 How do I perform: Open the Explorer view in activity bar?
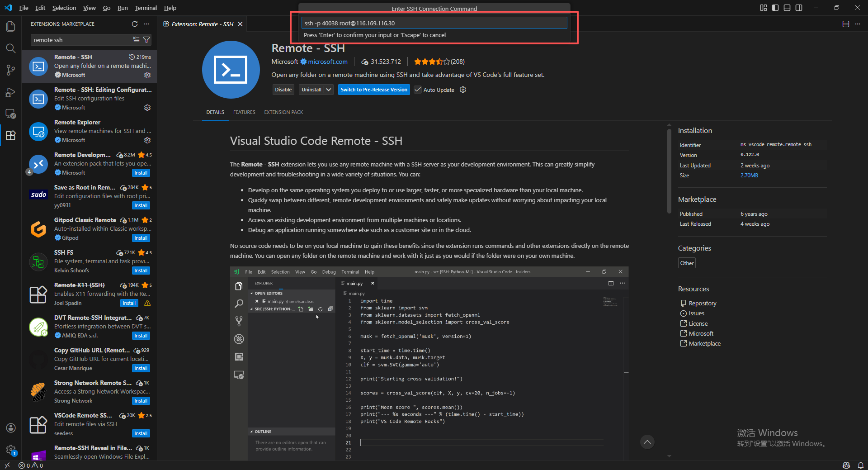tap(10, 27)
